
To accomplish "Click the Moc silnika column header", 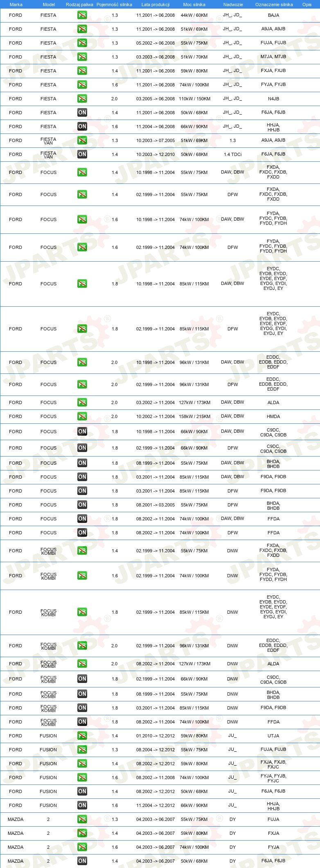I will [x=194, y=5].
